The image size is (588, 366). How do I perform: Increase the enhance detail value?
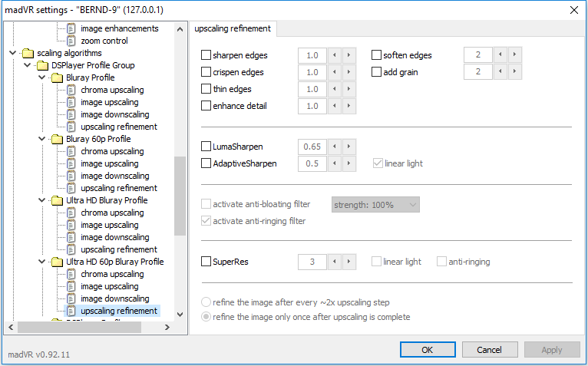[x=349, y=106]
